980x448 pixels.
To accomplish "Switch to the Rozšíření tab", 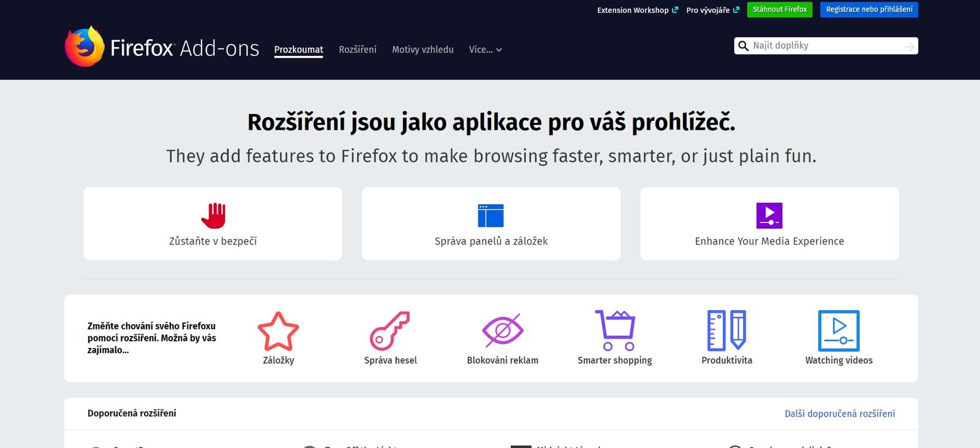I will 358,50.
